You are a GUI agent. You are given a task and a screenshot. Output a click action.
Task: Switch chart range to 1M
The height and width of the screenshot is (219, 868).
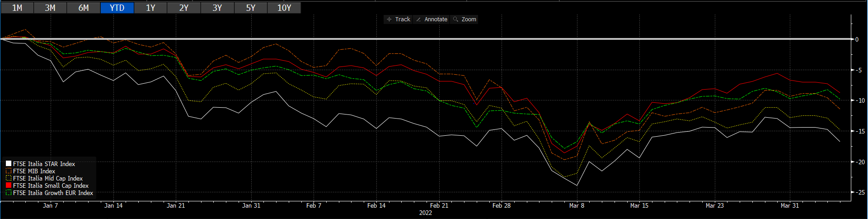pos(17,8)
